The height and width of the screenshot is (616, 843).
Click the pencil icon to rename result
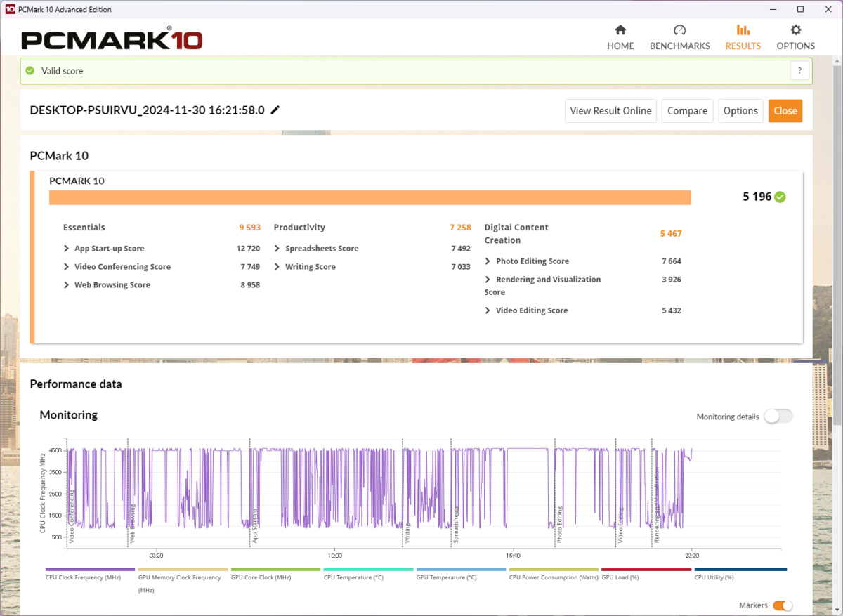coord(275,110)
